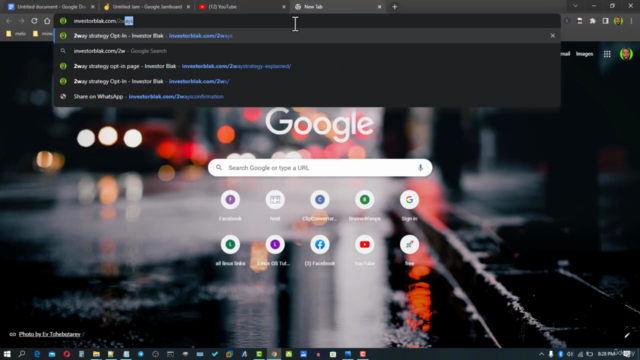
Task: Customize this page pencil icon
Action: (627, 336)
